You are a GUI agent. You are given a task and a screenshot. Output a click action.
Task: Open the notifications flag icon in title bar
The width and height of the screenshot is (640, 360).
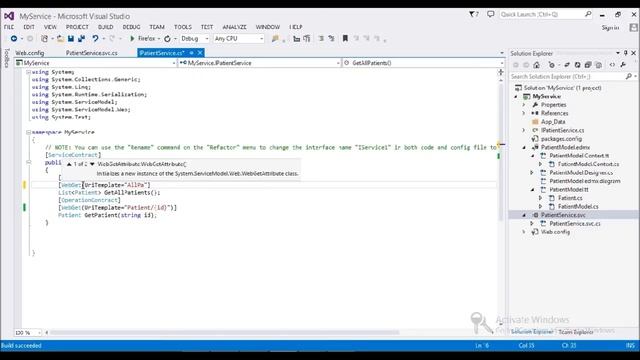tap(473, 14)
